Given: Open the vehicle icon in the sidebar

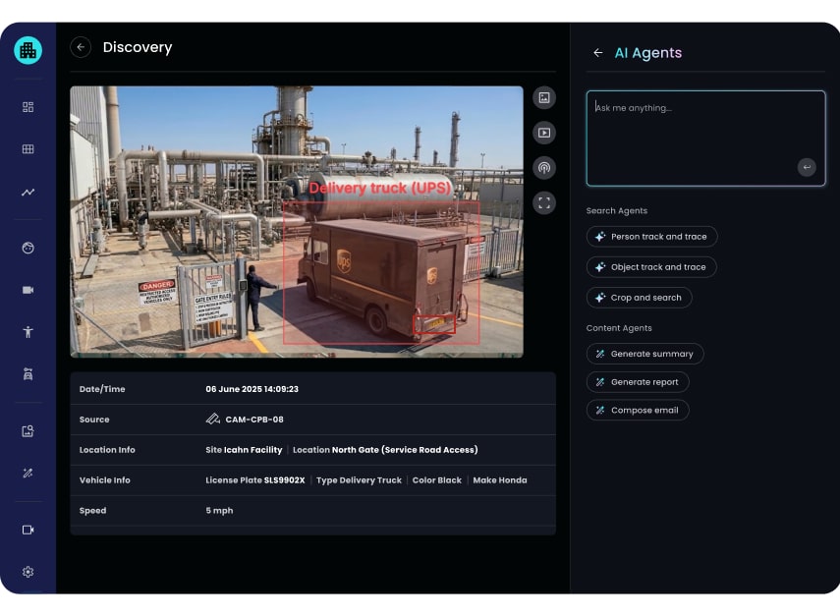Looking at the screenshot, I should pyautogui.click(x=28, y=374).
